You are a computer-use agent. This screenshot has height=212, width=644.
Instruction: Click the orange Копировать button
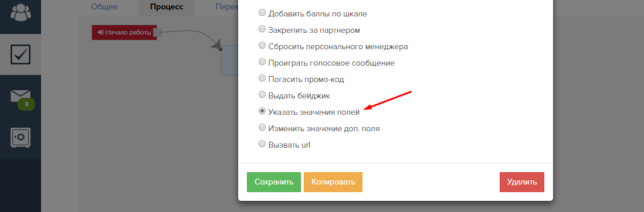click(333, 182)
